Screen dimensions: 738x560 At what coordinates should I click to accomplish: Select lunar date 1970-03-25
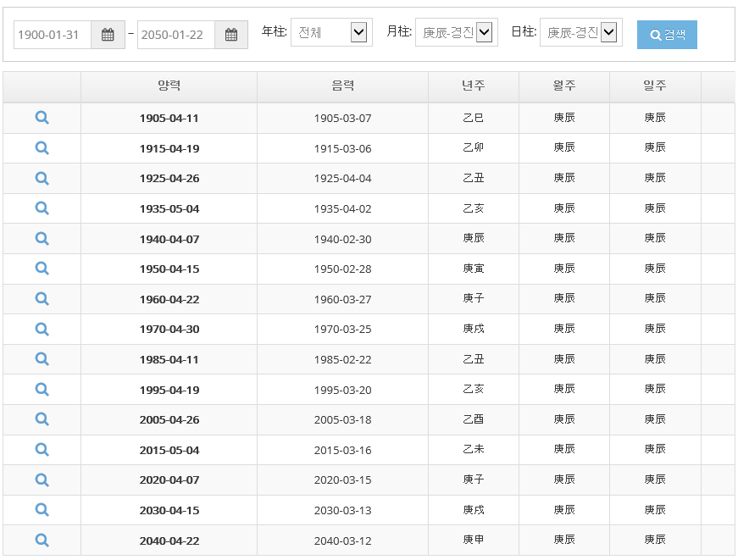click(342, 329)
